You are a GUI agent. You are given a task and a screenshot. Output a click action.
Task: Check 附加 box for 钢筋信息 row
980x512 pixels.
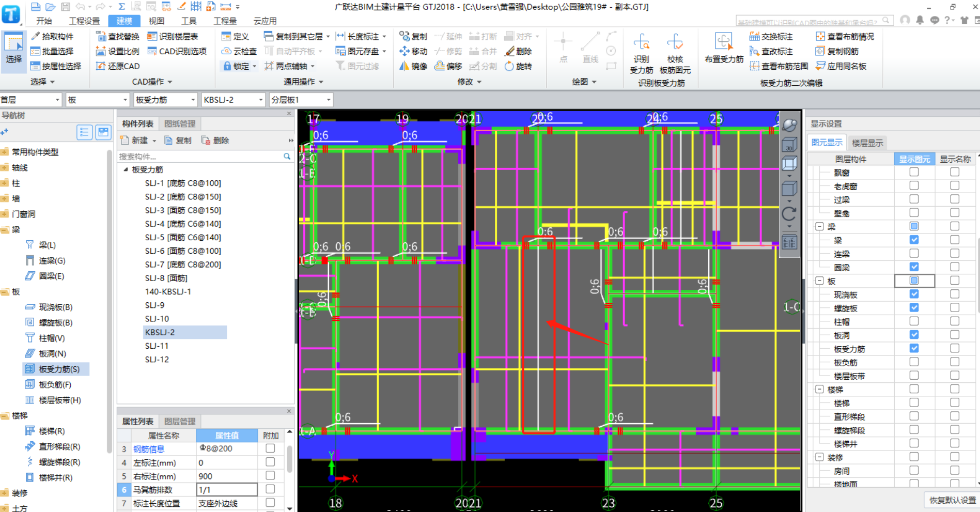tap(270, 448)
